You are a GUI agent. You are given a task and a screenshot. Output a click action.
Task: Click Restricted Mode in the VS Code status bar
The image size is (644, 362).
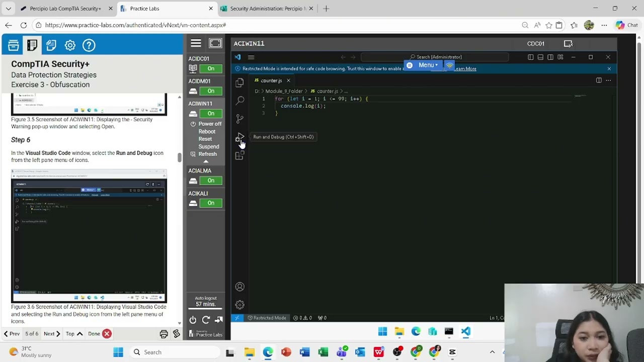pos(266,318)
